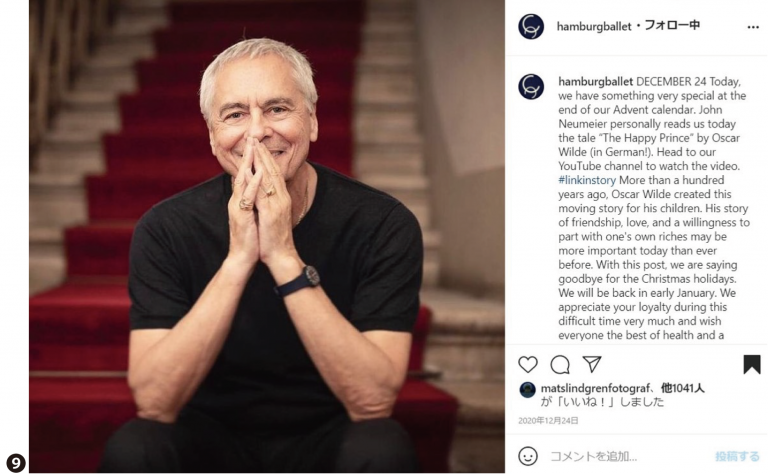Click the number 9 badge
This screenshot has width=768, height=474.
point(16,463)
